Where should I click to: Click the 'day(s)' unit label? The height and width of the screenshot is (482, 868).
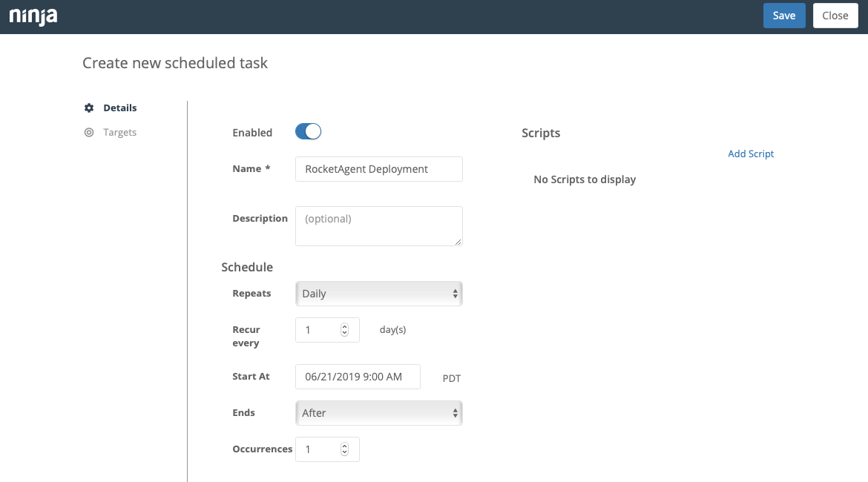(x=392, y=330)
